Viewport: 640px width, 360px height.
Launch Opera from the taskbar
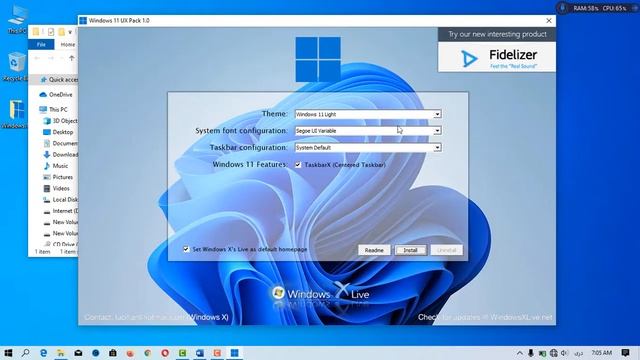tap(165, 353)
